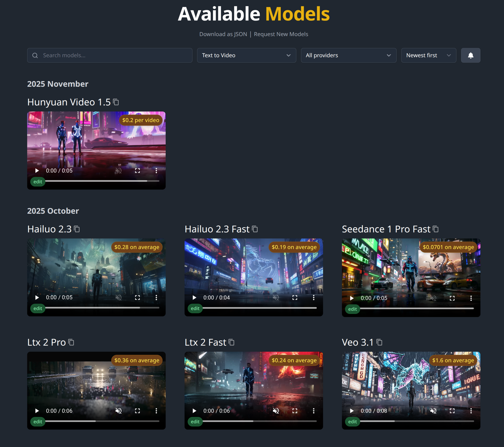Copy the Seedance 1 Pro Fast model name
Screen dimensions: 504x447
tap(436, 229)
